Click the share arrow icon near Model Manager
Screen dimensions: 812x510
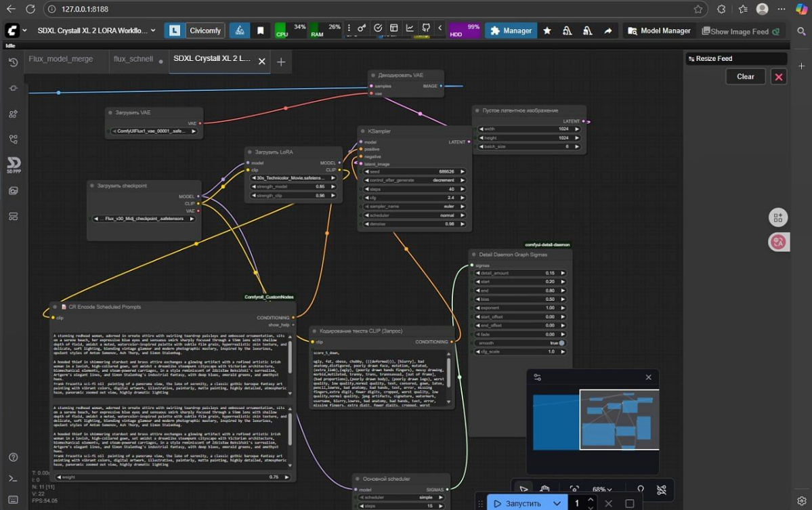coord(607,30)
